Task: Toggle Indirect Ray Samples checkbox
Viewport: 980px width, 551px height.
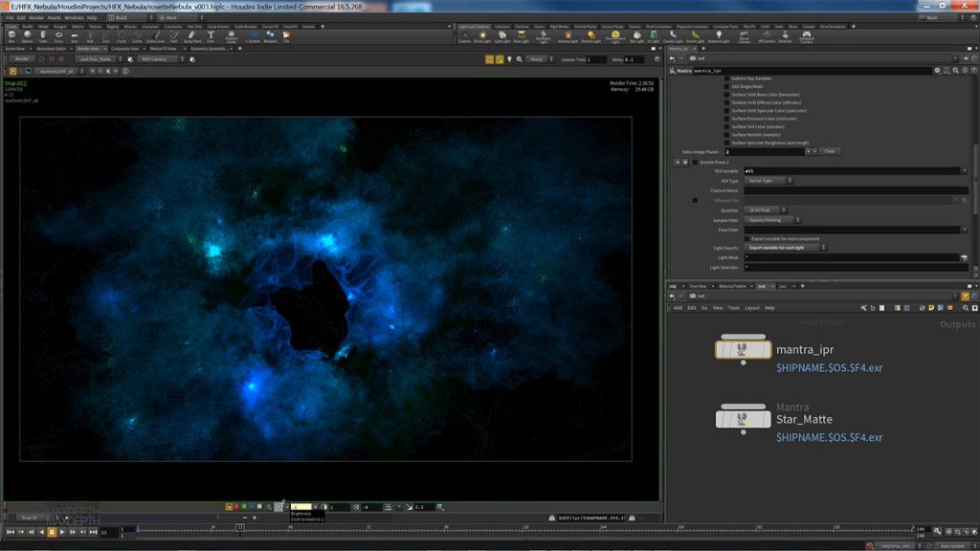Action: (x=727, y=78)
